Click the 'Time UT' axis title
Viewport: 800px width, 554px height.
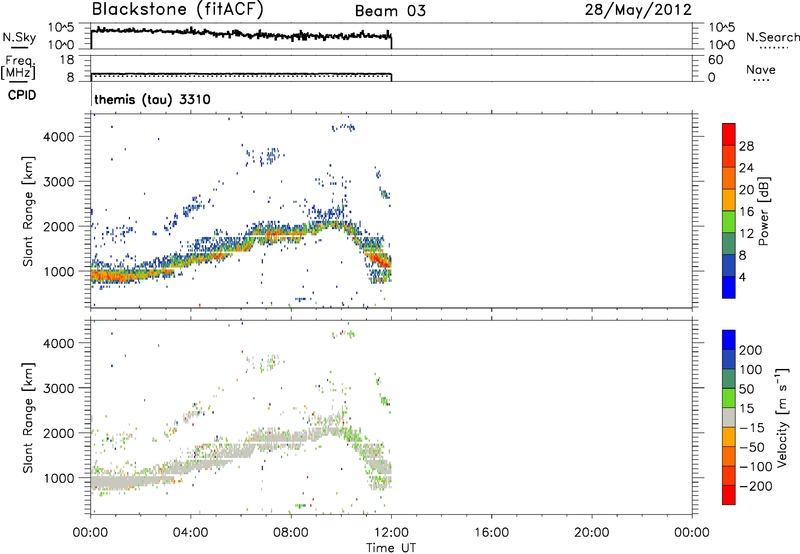pos(391,548)
